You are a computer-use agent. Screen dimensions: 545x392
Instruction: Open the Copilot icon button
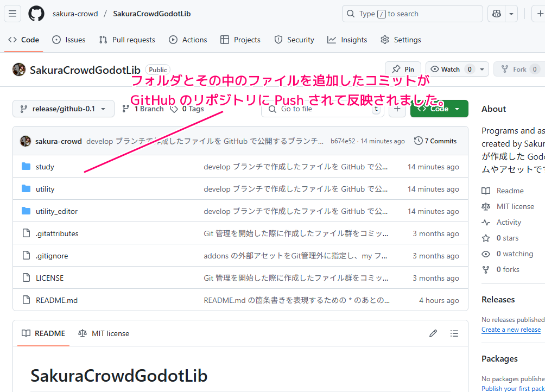click(x=496, y=14)
